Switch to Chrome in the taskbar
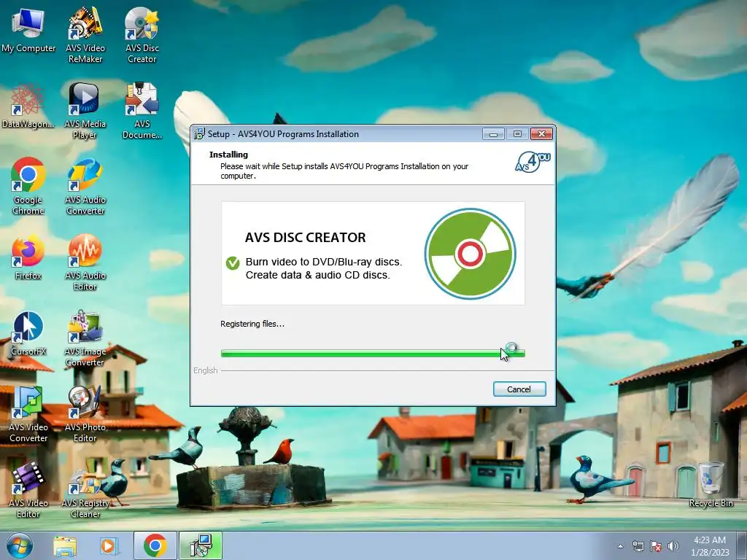Viewport: 747px width, 560px height. tap(155, 546)
